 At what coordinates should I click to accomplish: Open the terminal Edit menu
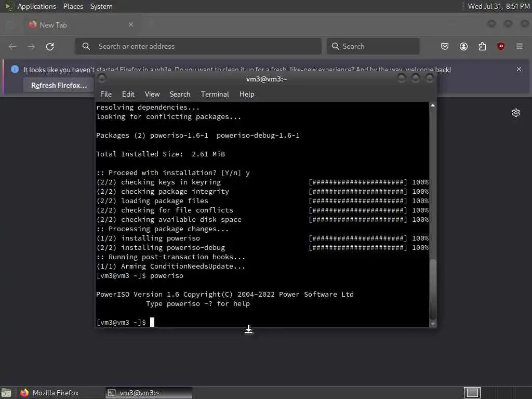pos(128,95)
